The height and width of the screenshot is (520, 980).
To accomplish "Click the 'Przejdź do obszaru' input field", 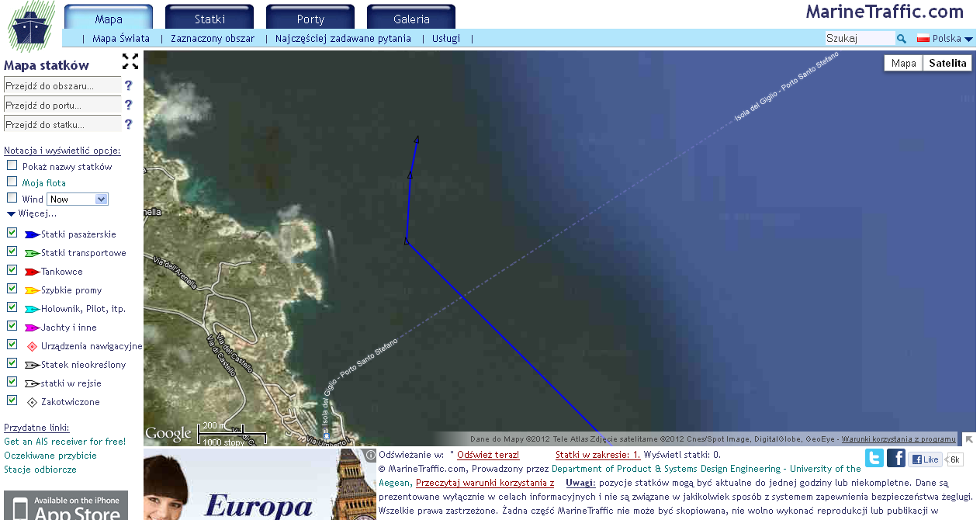I will tap(62, 86).
